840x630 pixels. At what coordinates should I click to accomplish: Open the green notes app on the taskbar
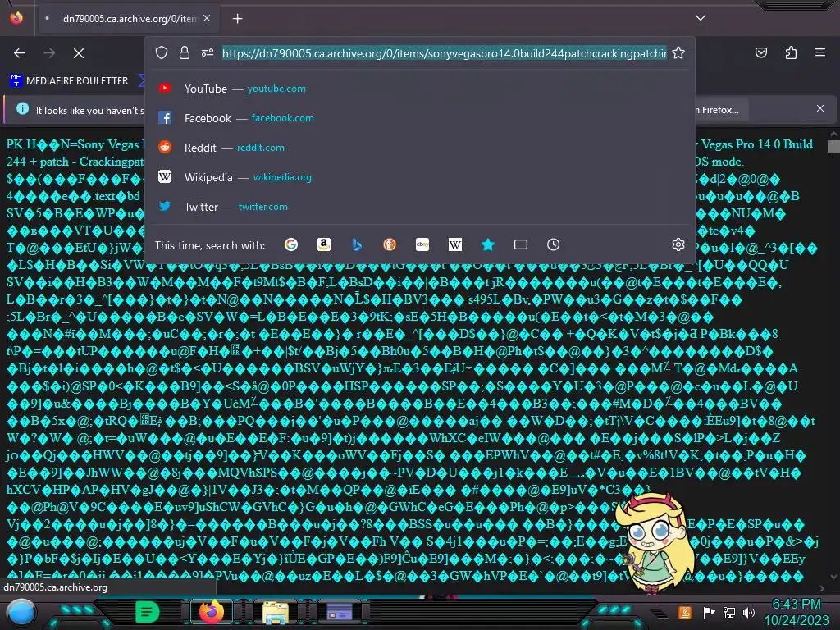(148, 612)
